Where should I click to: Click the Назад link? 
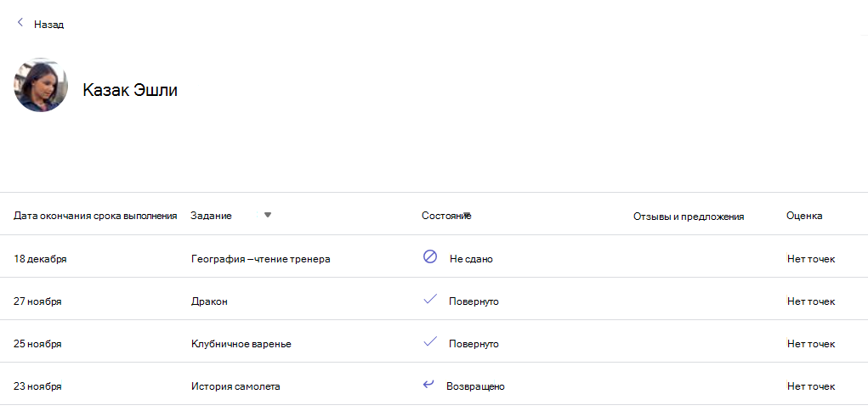48,25
